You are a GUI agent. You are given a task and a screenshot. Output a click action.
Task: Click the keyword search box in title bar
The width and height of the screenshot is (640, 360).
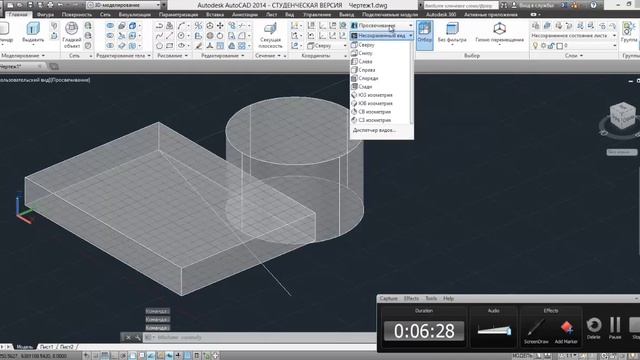460,5
